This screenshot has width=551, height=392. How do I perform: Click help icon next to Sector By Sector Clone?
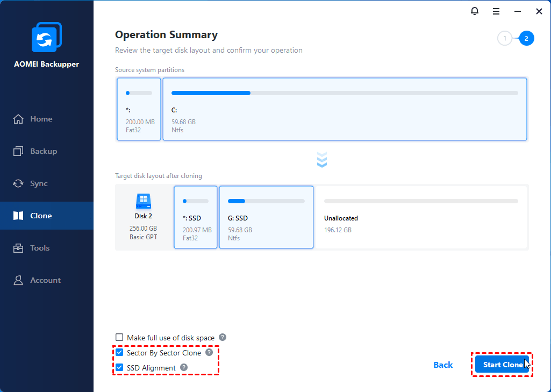coord(209,353)
